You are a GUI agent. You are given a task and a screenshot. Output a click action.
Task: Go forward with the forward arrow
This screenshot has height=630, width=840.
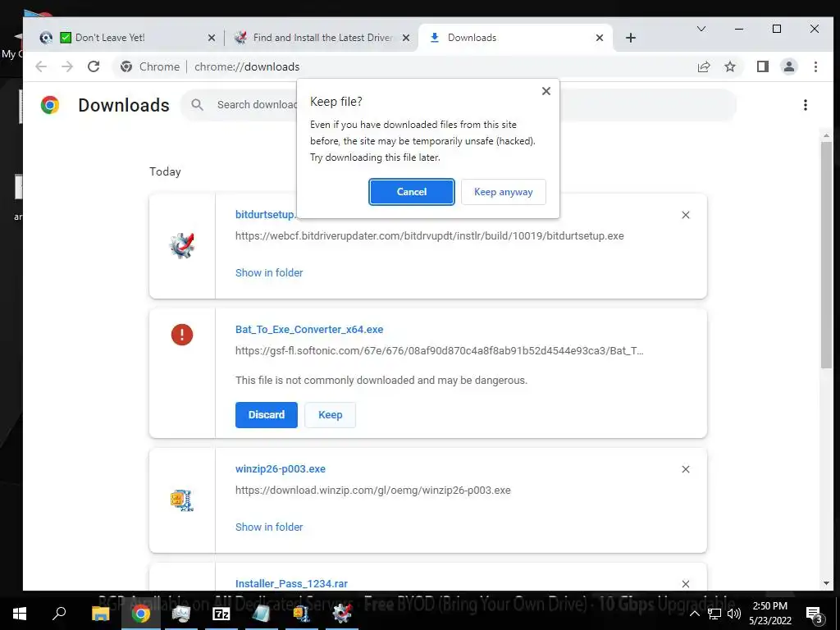click(x=67, y=66)
